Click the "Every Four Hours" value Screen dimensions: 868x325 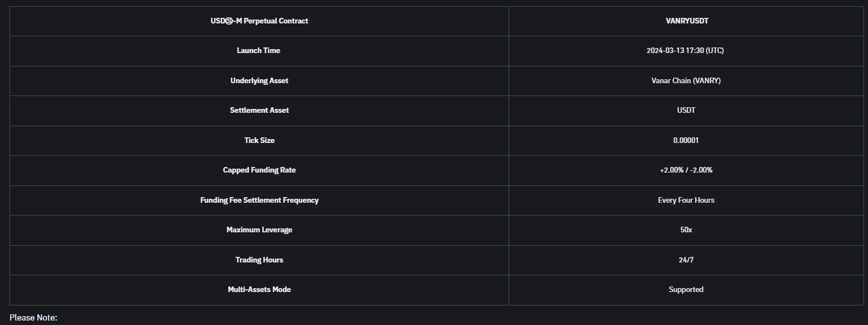[x=686, y=200]
